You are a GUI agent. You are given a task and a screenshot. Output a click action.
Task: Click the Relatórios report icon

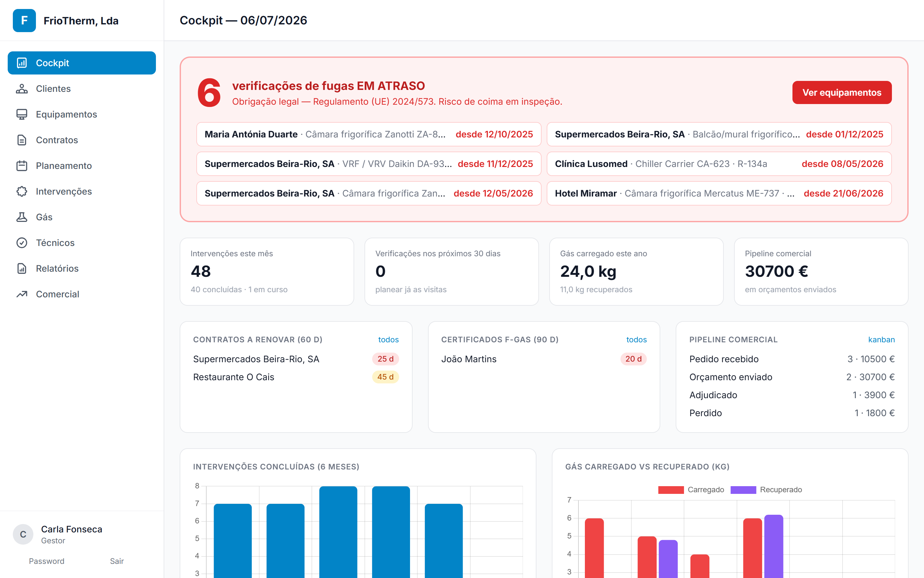pyautogui.click(x=22, y=268)
